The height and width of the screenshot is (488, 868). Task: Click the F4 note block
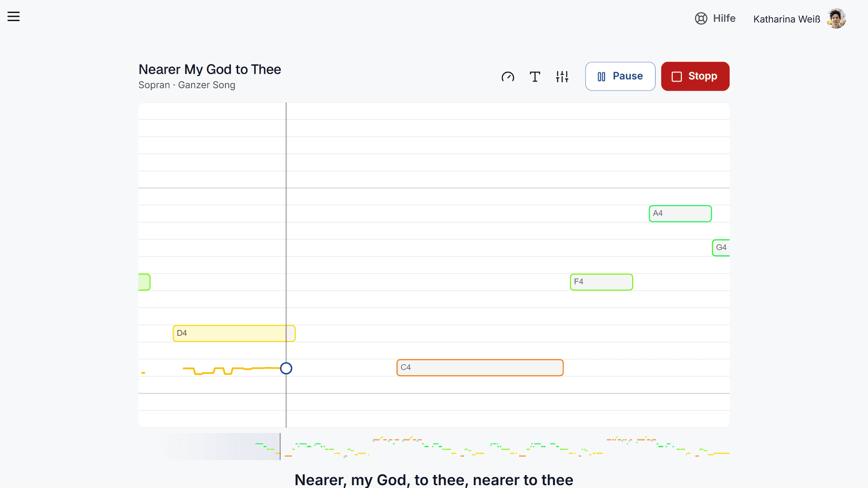[601, 282]
